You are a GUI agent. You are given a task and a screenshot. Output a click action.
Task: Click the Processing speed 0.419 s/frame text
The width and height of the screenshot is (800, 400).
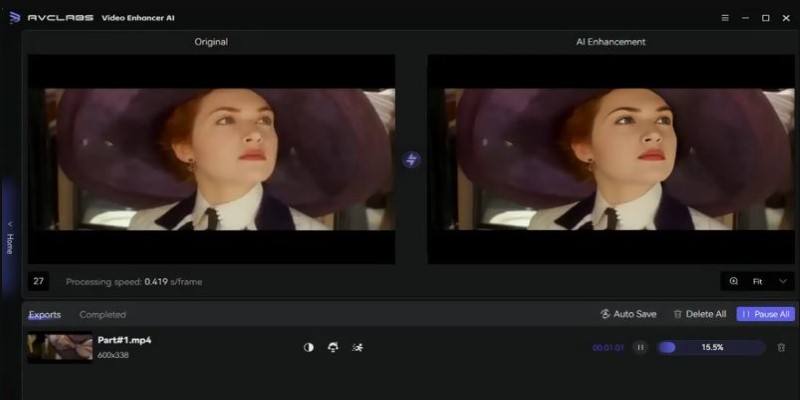point(134,282)
